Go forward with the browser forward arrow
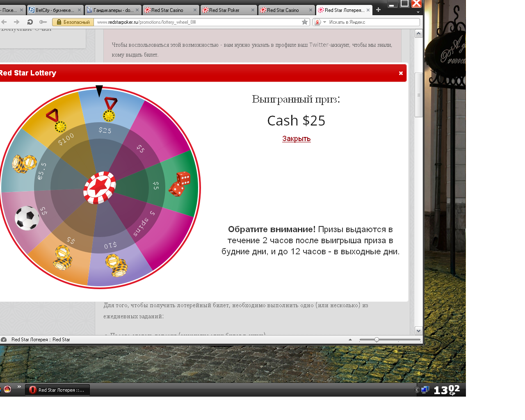525x420 pixels. (16, 22)
